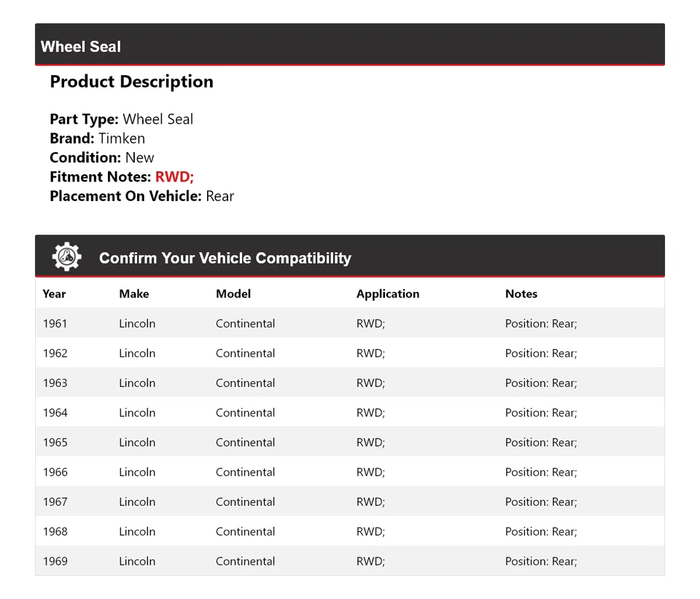Select the 1966 year cell

[x=55, y=472]
